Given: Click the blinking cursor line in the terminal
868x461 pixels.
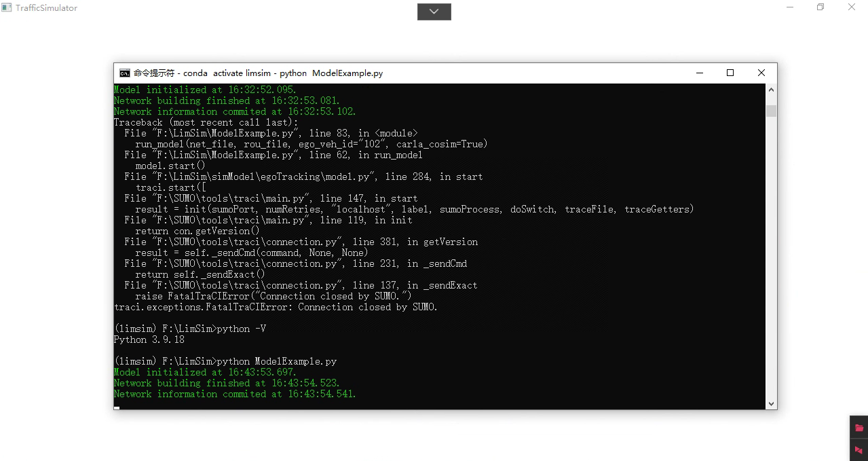Looking at the screenshot, I should click(116, 406).
